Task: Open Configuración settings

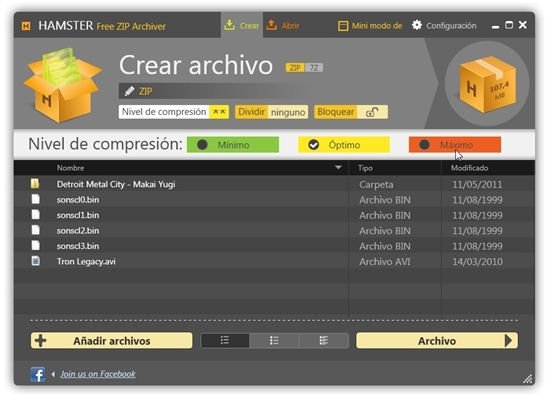Action: tap(444, 26)
